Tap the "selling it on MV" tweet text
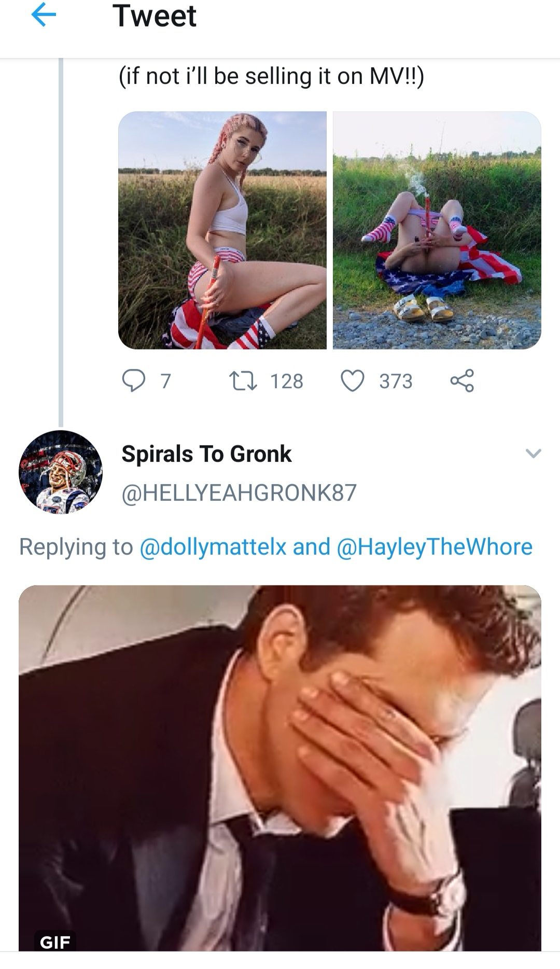560x969 pixels. click(x=271, y=77)
